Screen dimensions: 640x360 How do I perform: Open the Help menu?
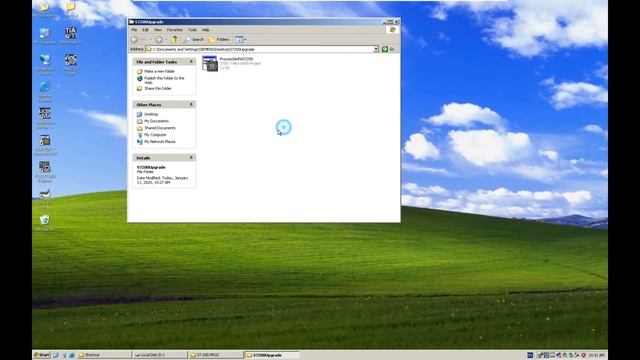(206, 30)
